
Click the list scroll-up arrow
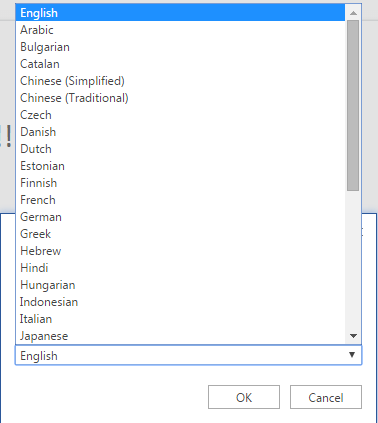353,13
